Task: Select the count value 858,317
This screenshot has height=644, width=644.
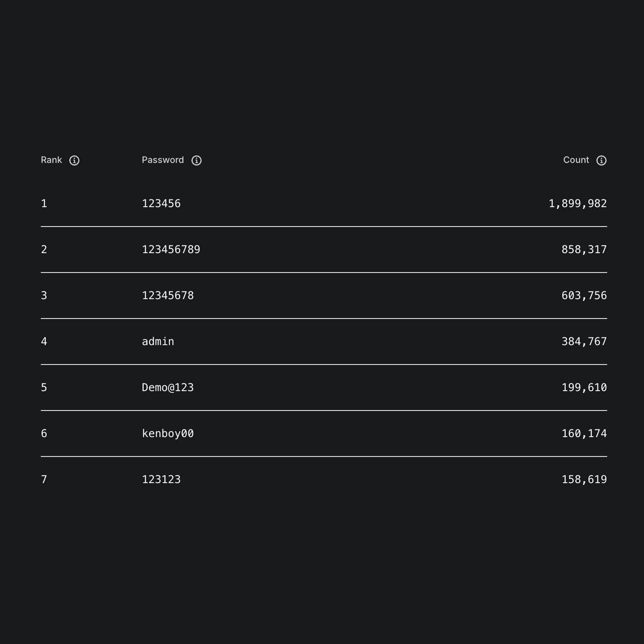Action: pyautogui.click(x=584, y=249)
